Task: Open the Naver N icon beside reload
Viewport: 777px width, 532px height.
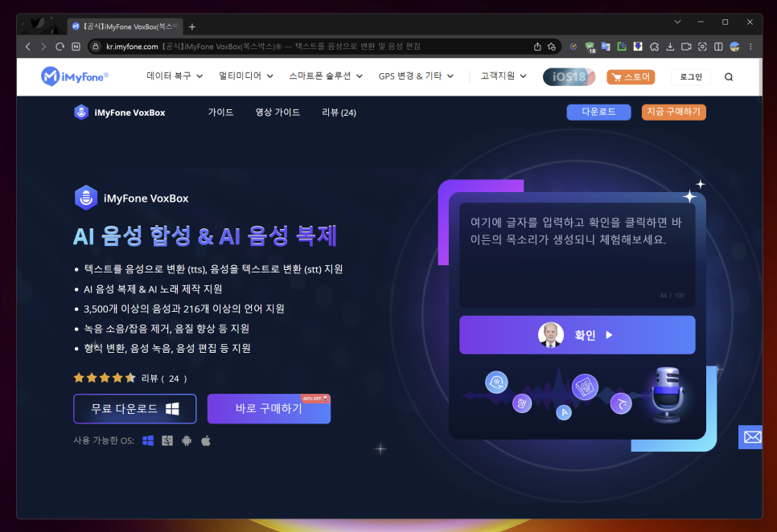Action: coord(76,47)
